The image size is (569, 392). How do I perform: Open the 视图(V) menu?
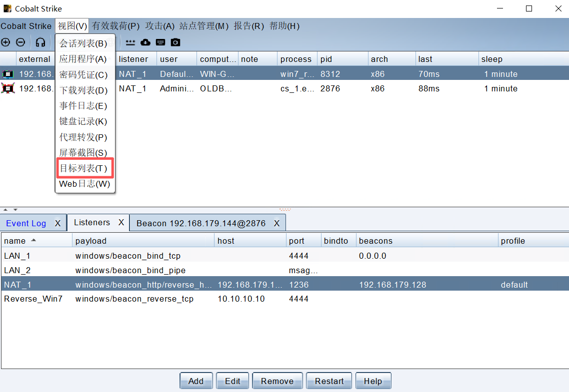click(x=72, y=26)
